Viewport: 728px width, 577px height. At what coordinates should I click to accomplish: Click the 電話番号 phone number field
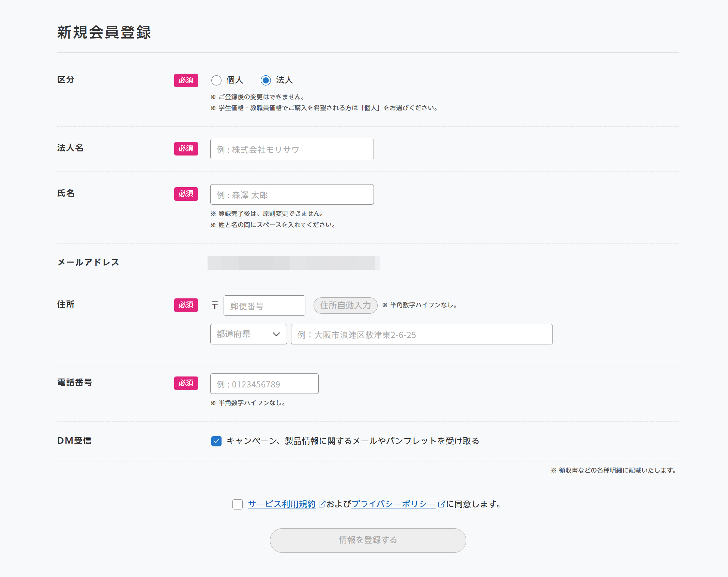[264, 384]
